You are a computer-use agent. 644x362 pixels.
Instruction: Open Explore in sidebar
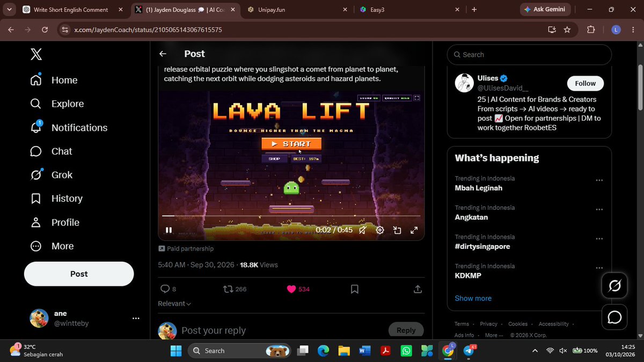point(57,104)
